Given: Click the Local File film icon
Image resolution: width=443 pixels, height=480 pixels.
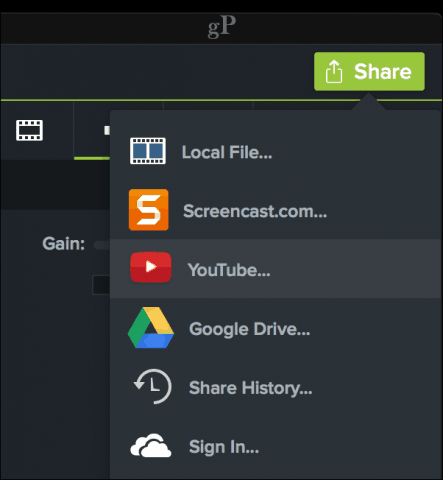Looking at the screenshot, I should [x=148, y=151].
